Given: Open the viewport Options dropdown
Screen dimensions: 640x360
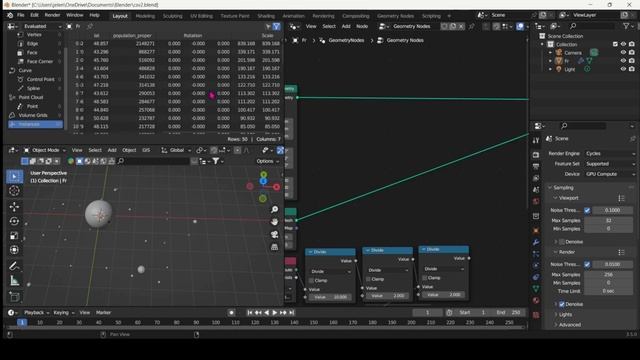Looking at the screenshot, I should tap(267, 161).
